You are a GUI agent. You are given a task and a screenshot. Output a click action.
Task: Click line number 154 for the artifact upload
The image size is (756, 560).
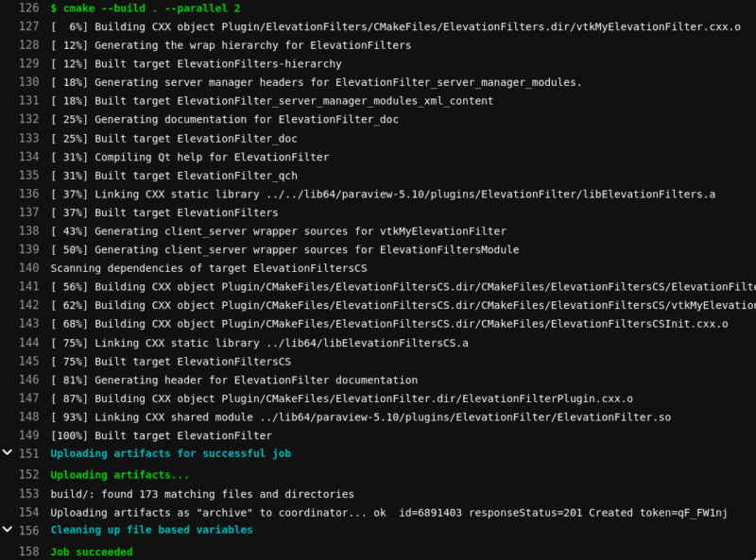(x=29, y=513)
